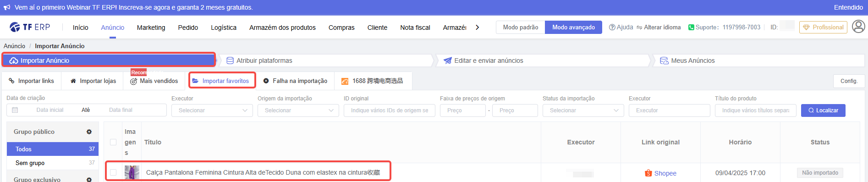This screenshot has height=182, width=868.
Task: Open the Shopee original link
Action: point(665,173)
